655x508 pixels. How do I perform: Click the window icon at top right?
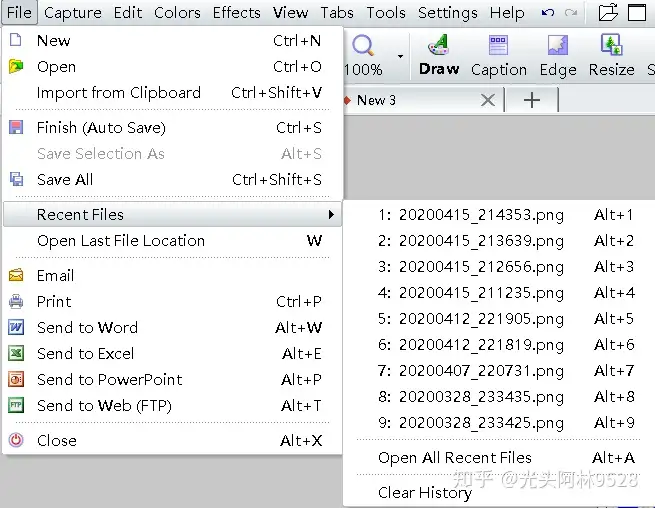(637, 13)
